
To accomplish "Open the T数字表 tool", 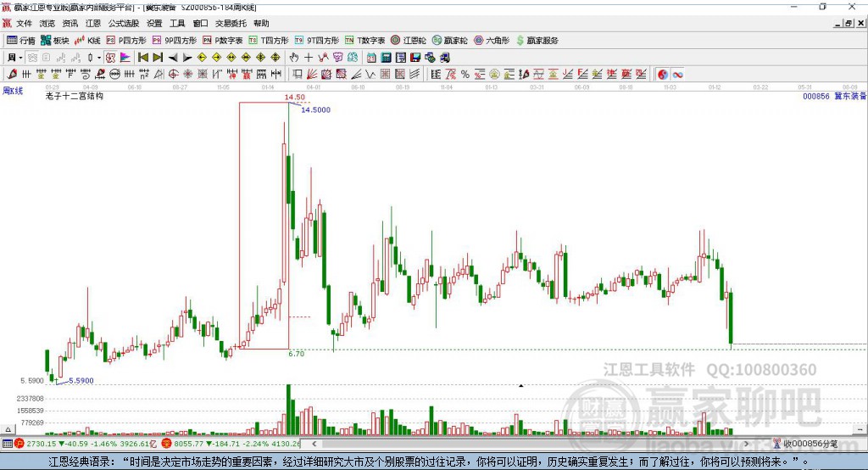I will [364, 41].
